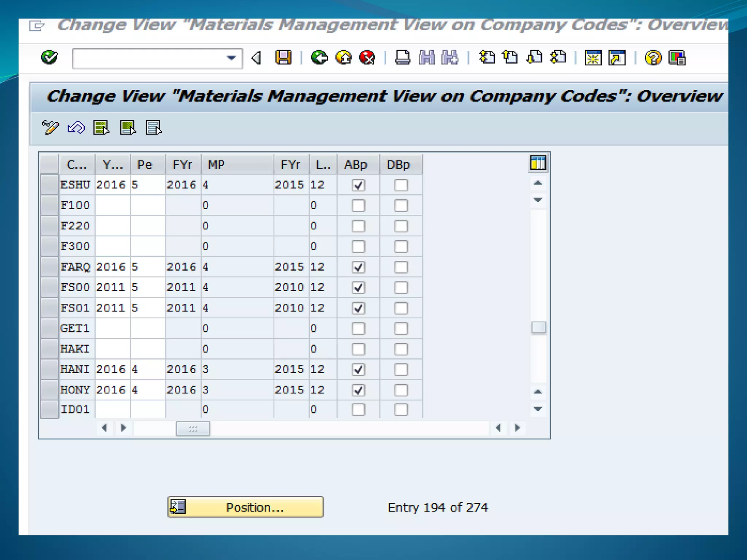Open the yellow Help question mark icon
Viewport: 747px width, 560px height.
click(x=653, y=58)
